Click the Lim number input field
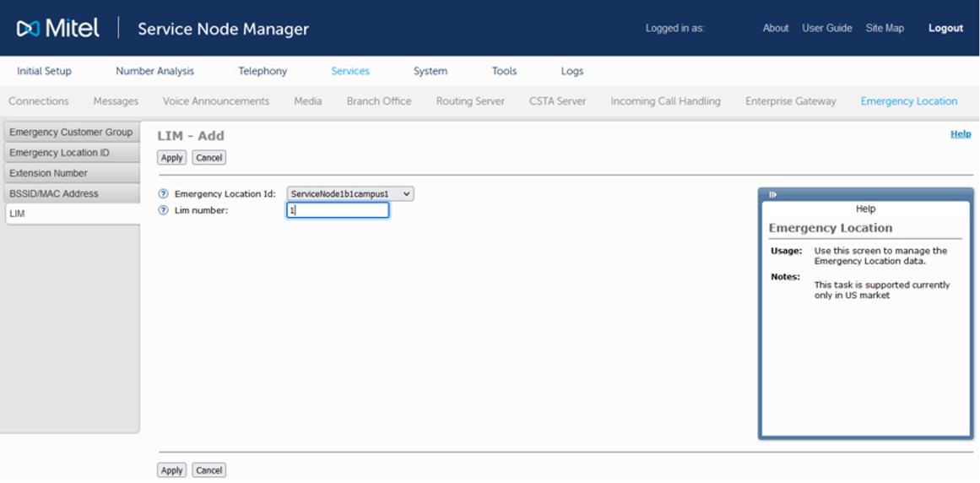Image resolution: width=980 pixels, height=483 pixels. [338, 210]
